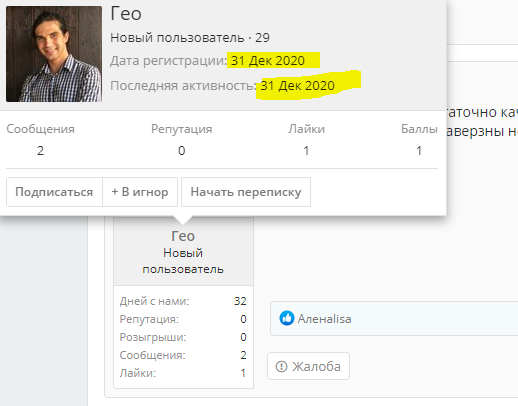Click Сообщения row in sidebar stats
The height and width of the screenshot is (406, 518).
click(183, 355)
